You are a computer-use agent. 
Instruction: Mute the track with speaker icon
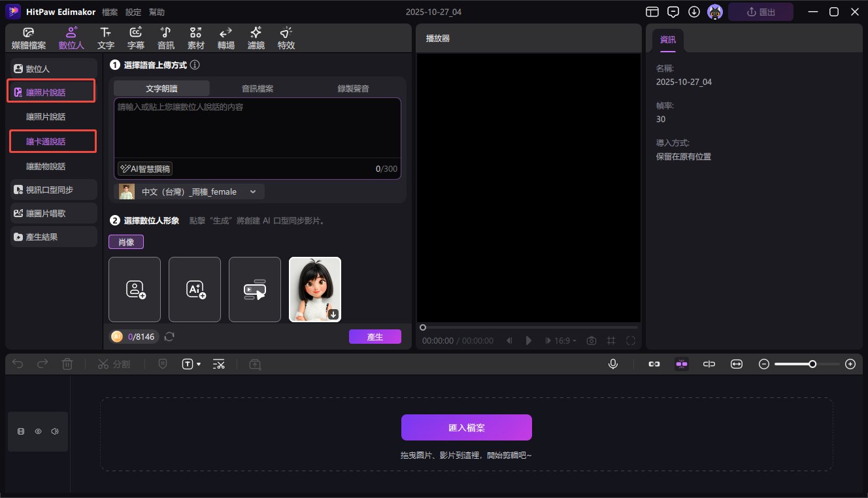(55, 431)
